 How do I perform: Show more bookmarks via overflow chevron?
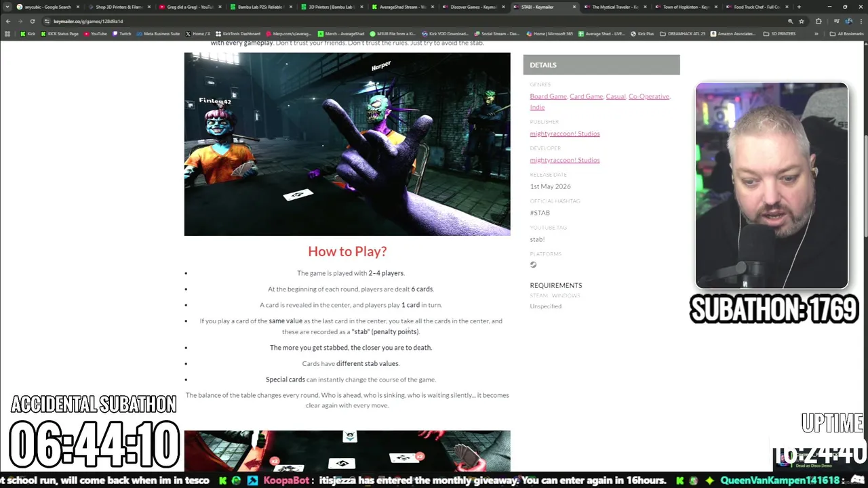pos(816,33)
